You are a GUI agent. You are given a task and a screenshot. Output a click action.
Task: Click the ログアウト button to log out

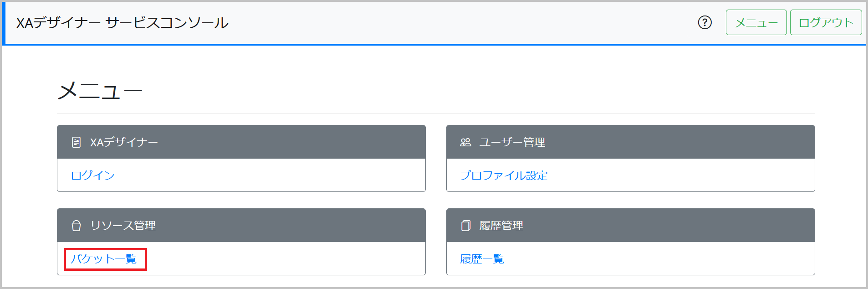coord(825,23)
